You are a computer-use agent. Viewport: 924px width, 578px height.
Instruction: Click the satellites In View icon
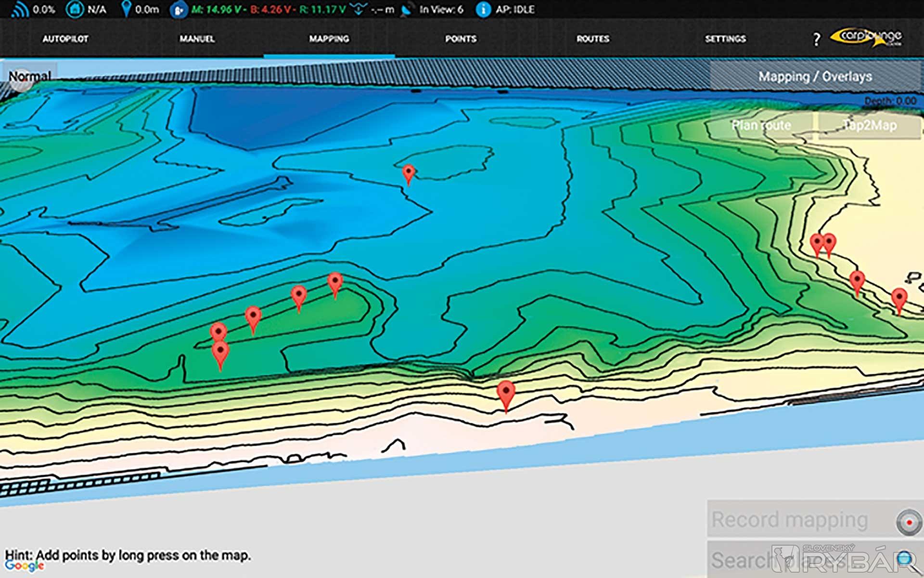tap(407, 10)
